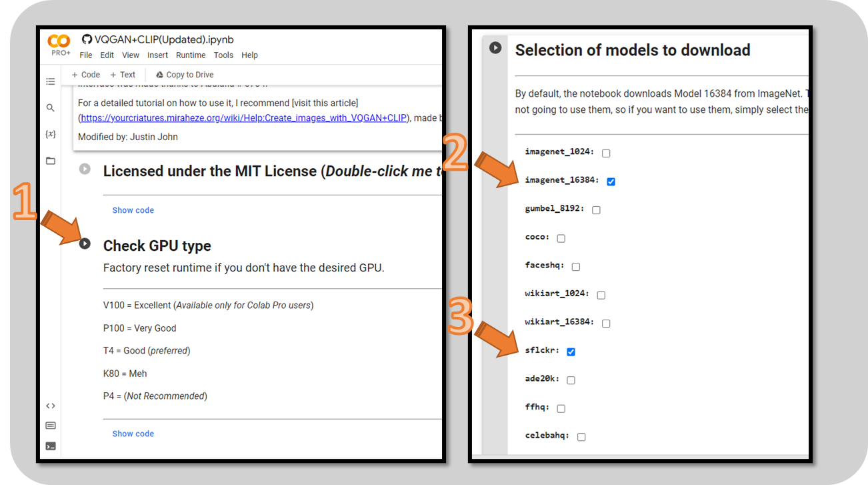Image resolution: width=868 pixels, height=485 pixels.
Task: Click the 'T4 = Good (preferred)' line
Action: click(147, 351)
